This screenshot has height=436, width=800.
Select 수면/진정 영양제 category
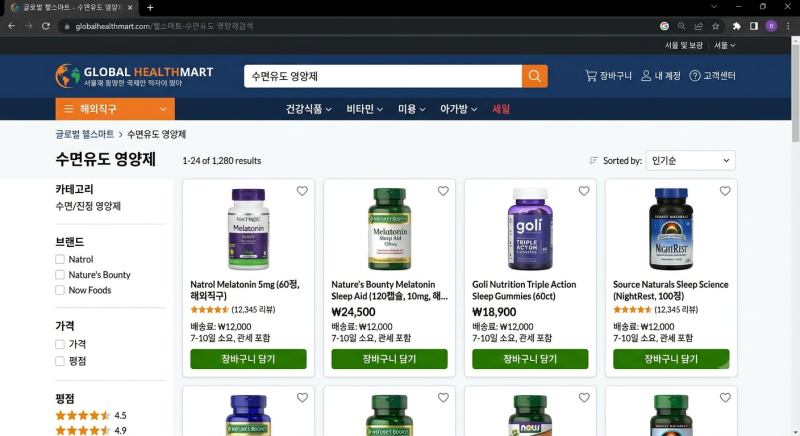coord(88,207)
